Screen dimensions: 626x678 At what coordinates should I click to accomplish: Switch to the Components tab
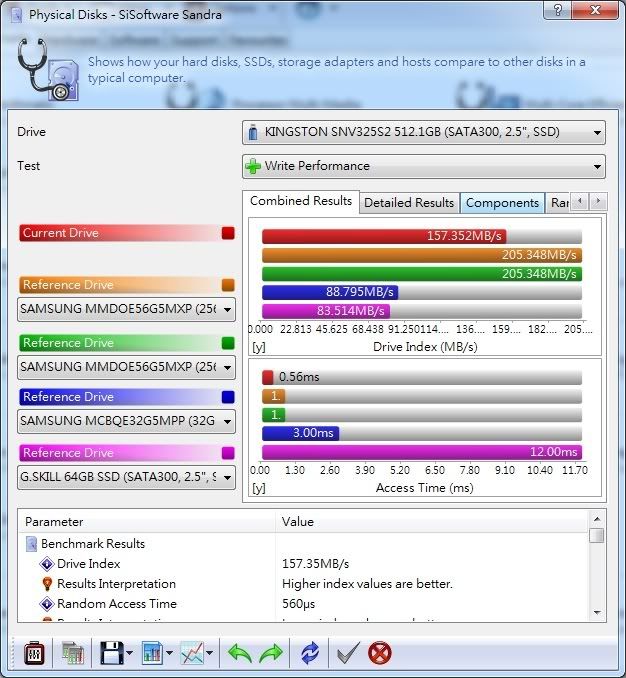tap(502, 203)
